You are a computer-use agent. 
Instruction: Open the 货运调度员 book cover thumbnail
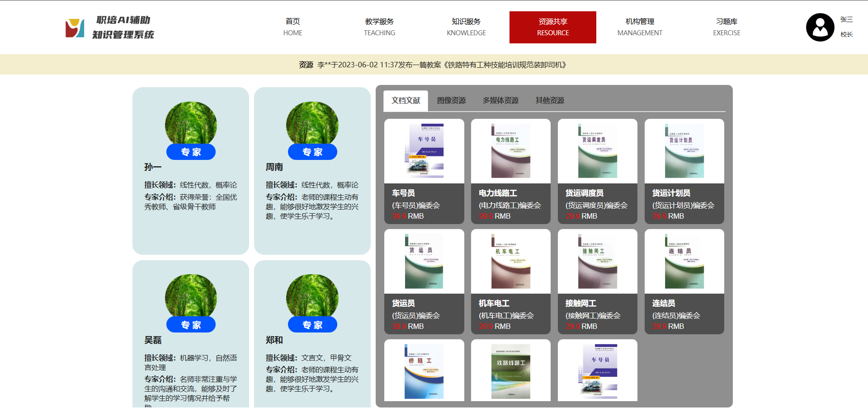pyautogui.click(x=598, y=150)
